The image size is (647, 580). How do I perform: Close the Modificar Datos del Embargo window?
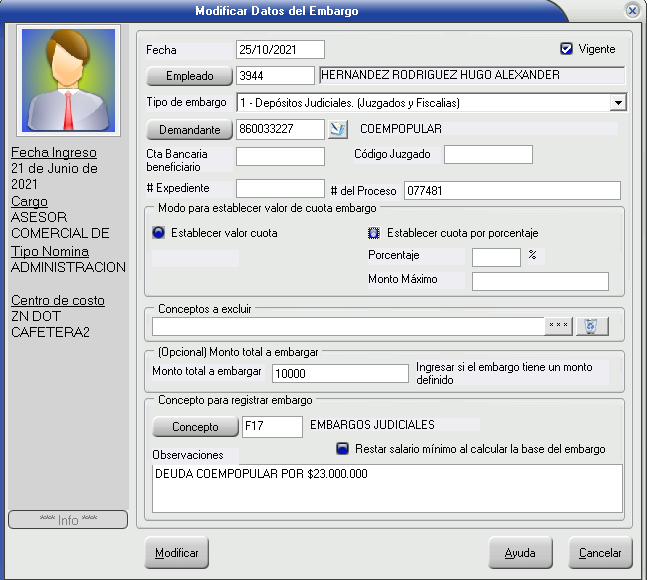coord(632,10)
